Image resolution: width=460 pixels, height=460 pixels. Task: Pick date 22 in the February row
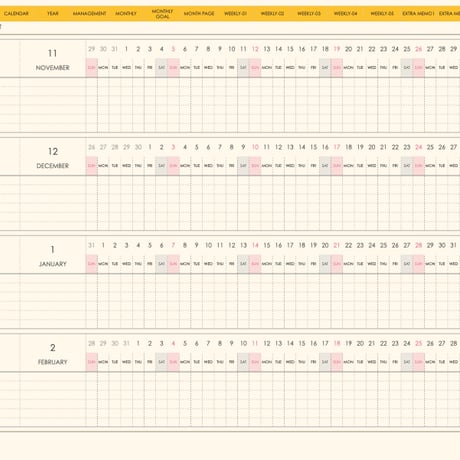point(384,343)
